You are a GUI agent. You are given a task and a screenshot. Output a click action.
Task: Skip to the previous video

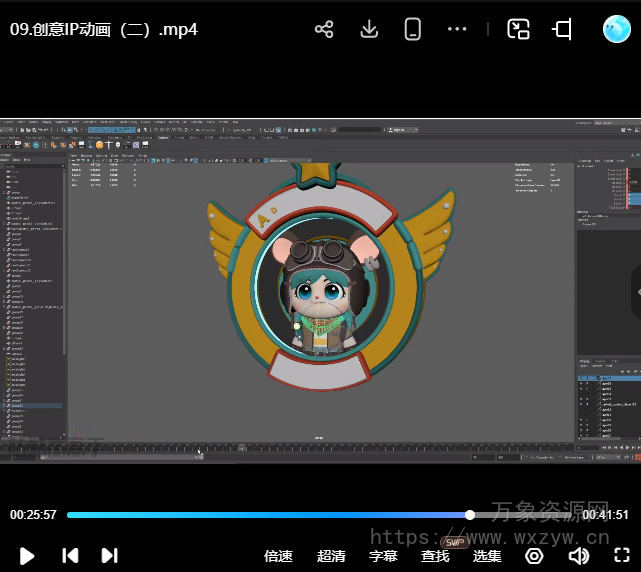click(70, 555)
